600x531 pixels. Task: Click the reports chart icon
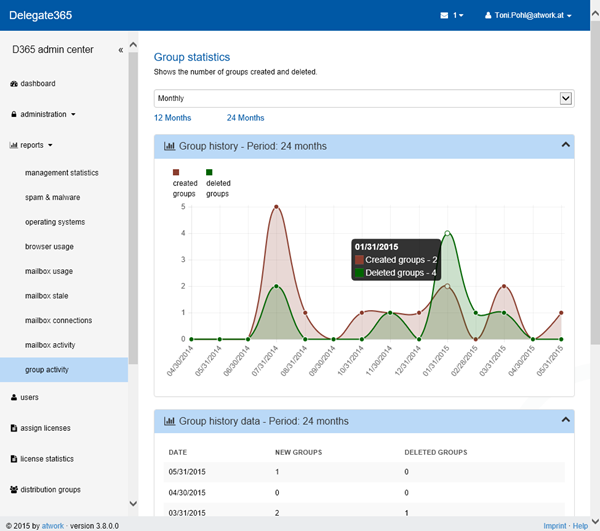click(13, 145)
